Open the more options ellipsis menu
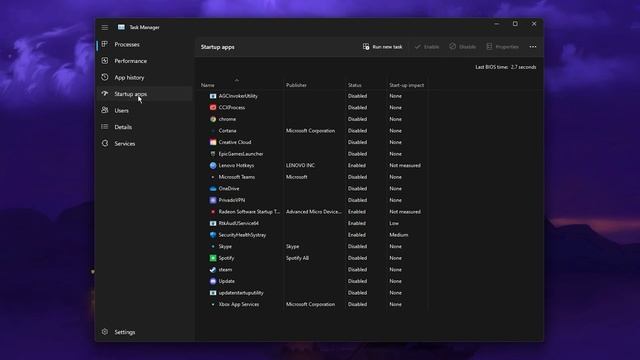This screenshot has height=360, width=640. (x=533, y=47)
